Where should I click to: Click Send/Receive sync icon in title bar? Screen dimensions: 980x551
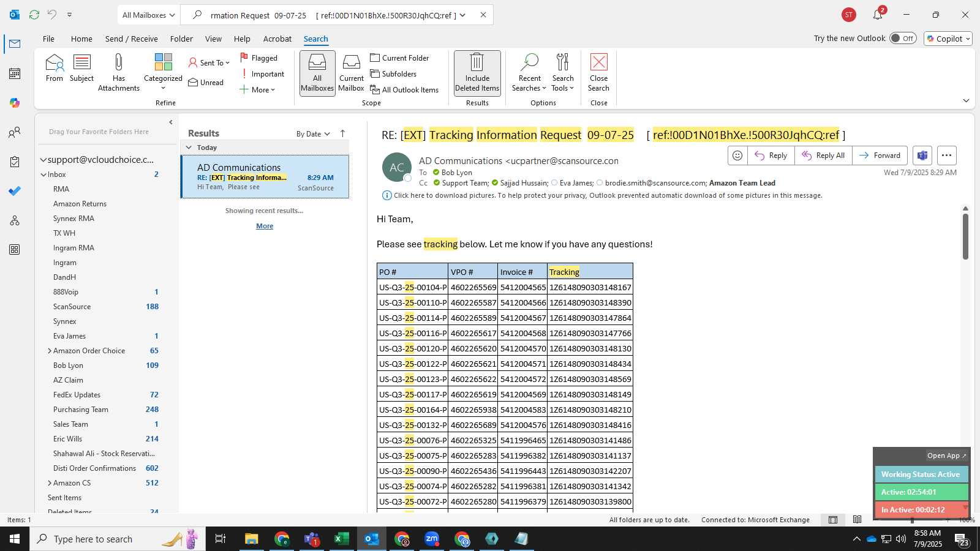[34, 15]
